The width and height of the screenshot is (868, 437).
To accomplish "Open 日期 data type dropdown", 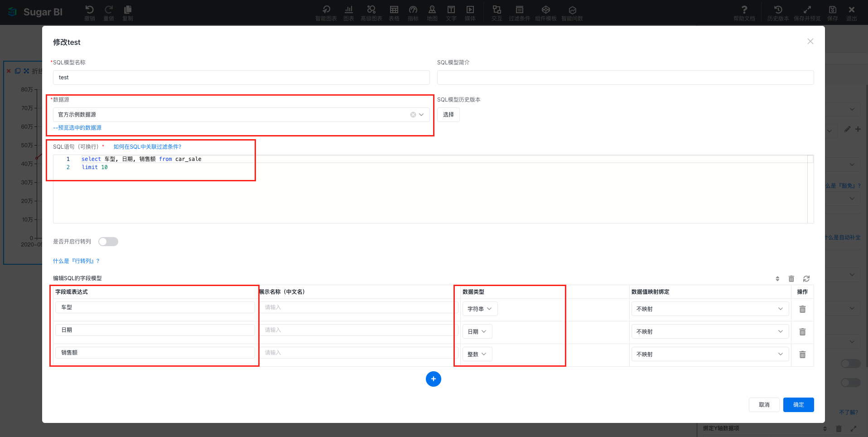I will [477, 331].
